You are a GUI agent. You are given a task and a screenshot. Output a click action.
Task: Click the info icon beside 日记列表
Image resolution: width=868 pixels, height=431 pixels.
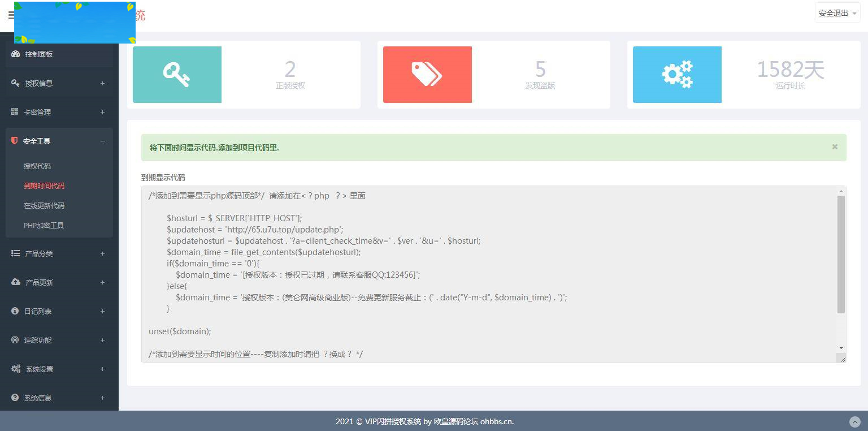14,311
